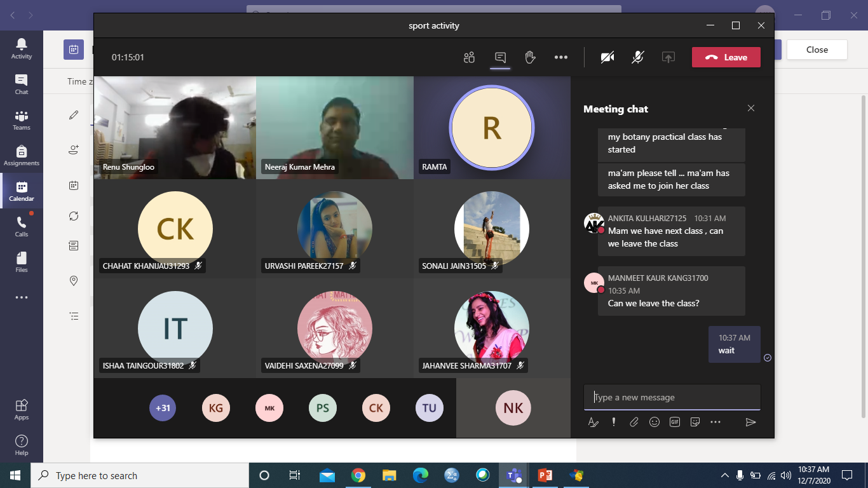The width and height of the screenshot is (868, 488).
Task: Open the text Format options icon
Action: [593, 422]
